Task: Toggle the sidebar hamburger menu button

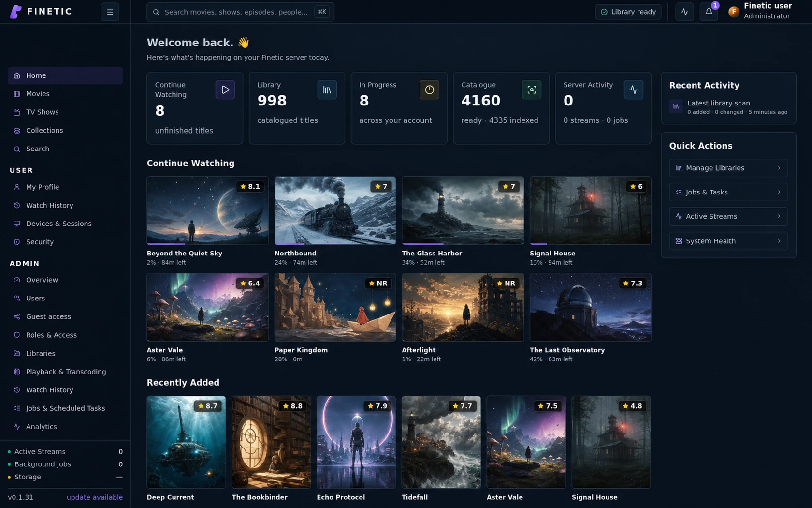Action: 110,12
